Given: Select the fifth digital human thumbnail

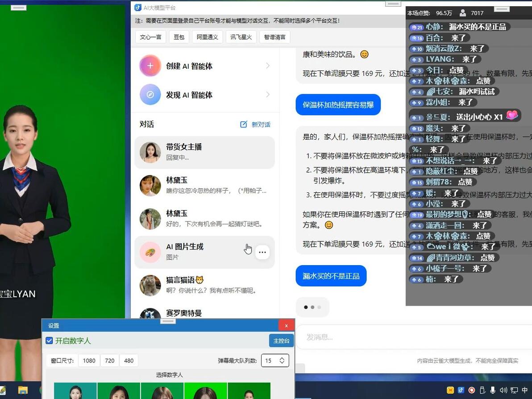Looking at the screenshot, I should [x=249, y=391].
